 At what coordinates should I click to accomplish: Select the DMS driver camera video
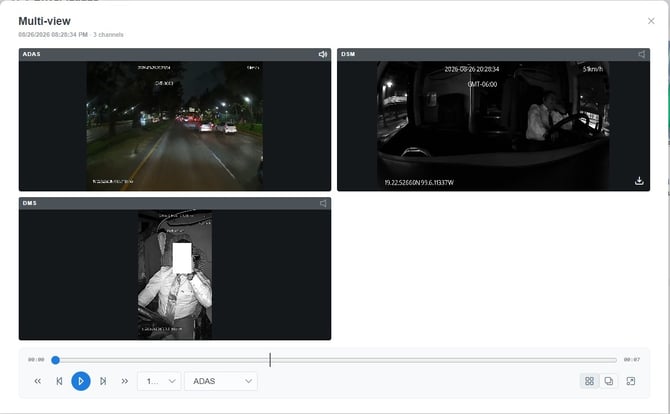175,275
